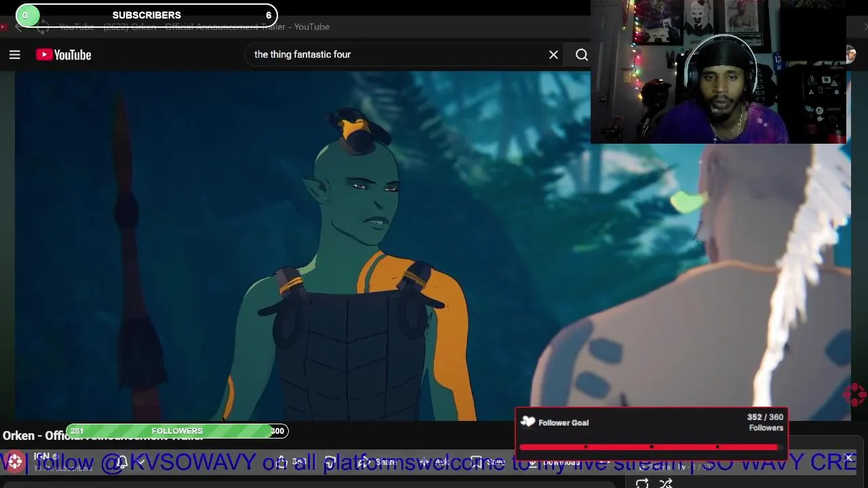
Task: Clear the search text with the X
Action: (553, 55)
